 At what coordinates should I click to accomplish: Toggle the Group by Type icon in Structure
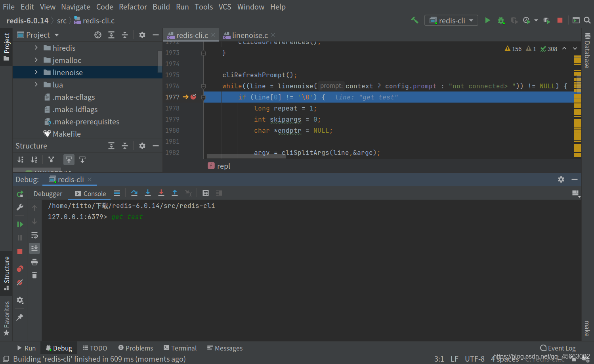click(51, 160)
